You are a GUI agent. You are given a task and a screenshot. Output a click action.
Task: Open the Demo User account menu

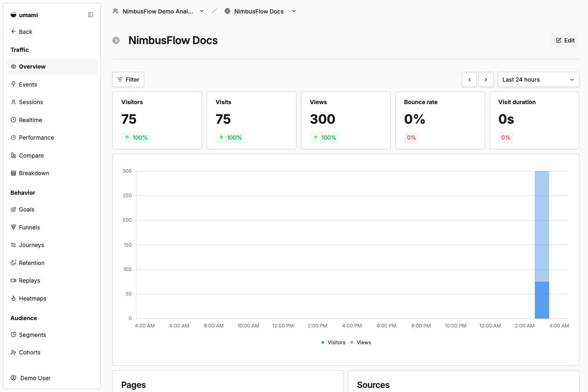coord(52,378)
